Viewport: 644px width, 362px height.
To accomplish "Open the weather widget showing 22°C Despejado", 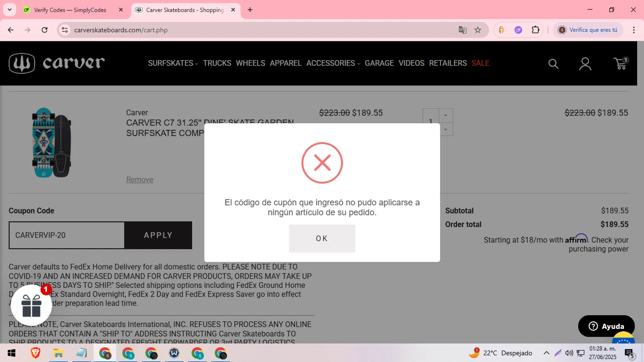I will (x=501, y=353).
